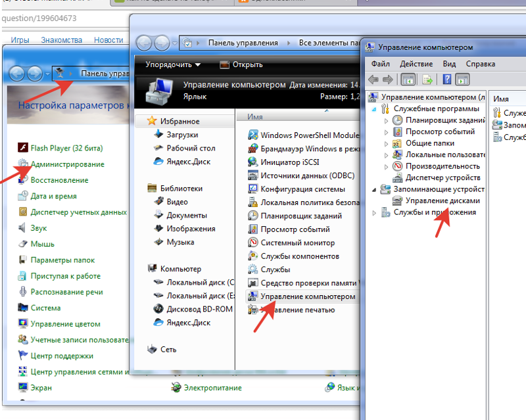Click the Источники данных (ODBC) icon
This screenshot has width=526, height=420.
[253, 175]
